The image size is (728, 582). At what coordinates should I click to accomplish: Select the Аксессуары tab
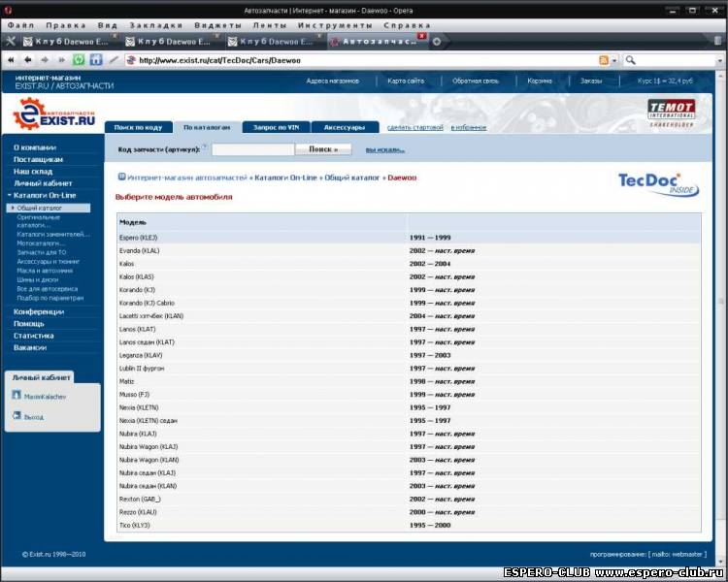click(345, 127)
